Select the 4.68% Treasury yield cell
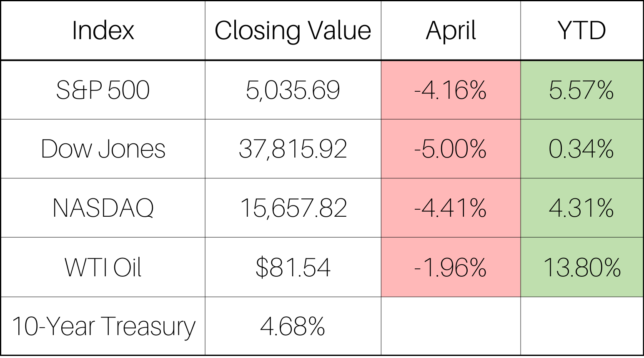The width and height of the screenshot is (644, 358). click(x=293, y=326)
